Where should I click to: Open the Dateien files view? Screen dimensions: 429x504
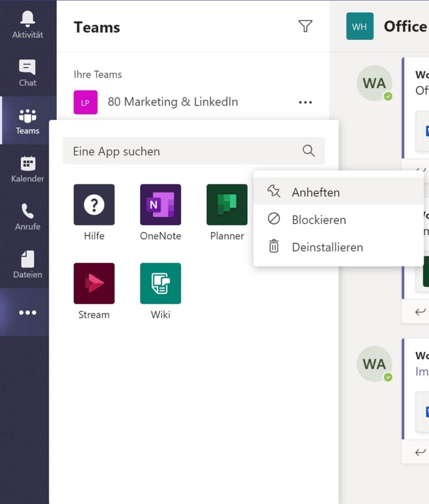click(x=28, y=264)
